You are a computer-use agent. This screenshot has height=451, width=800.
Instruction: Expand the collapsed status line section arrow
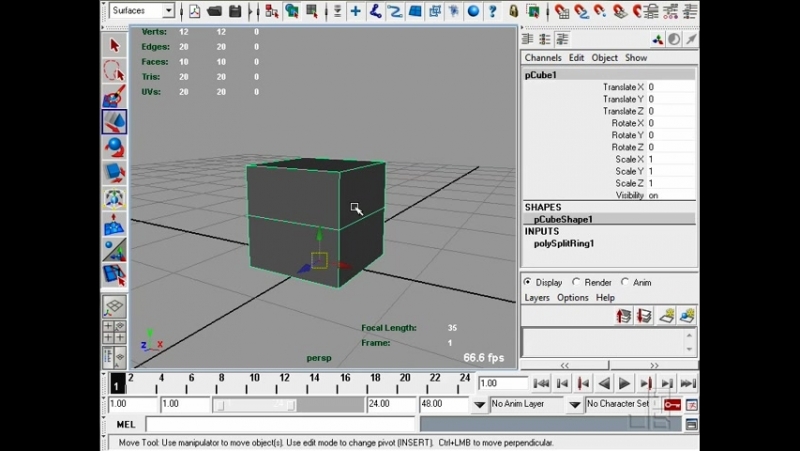252,11
